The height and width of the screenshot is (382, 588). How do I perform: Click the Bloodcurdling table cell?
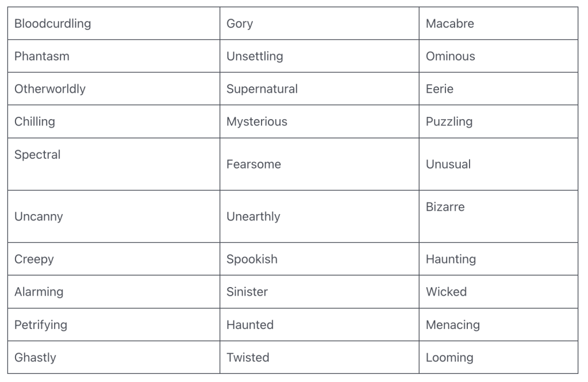point(53,24)
